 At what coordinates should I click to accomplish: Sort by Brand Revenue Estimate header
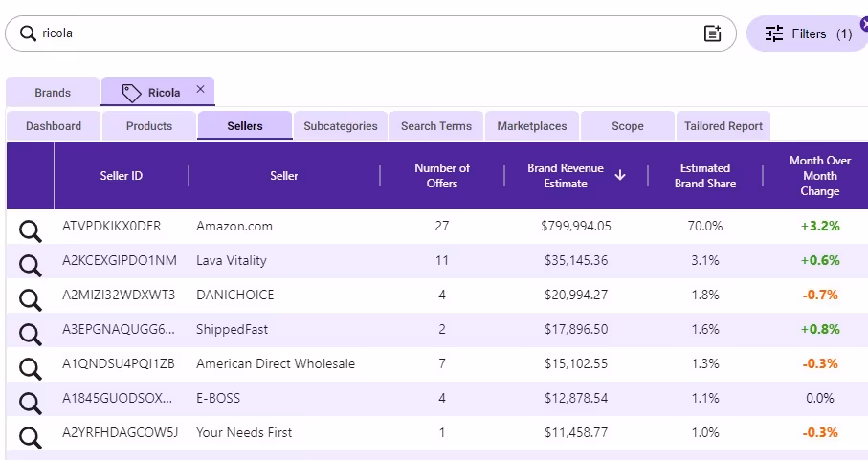tap(566, 176)
